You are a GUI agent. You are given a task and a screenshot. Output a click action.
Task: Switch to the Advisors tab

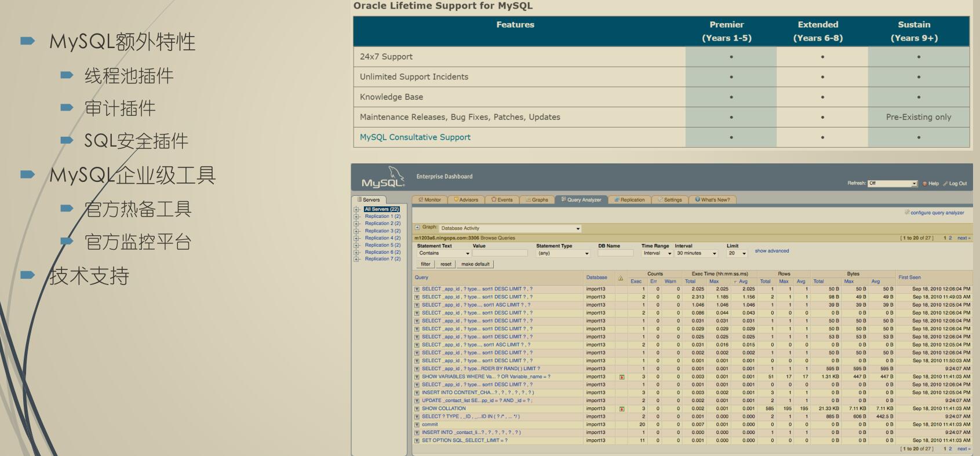(x=466, y=200)
